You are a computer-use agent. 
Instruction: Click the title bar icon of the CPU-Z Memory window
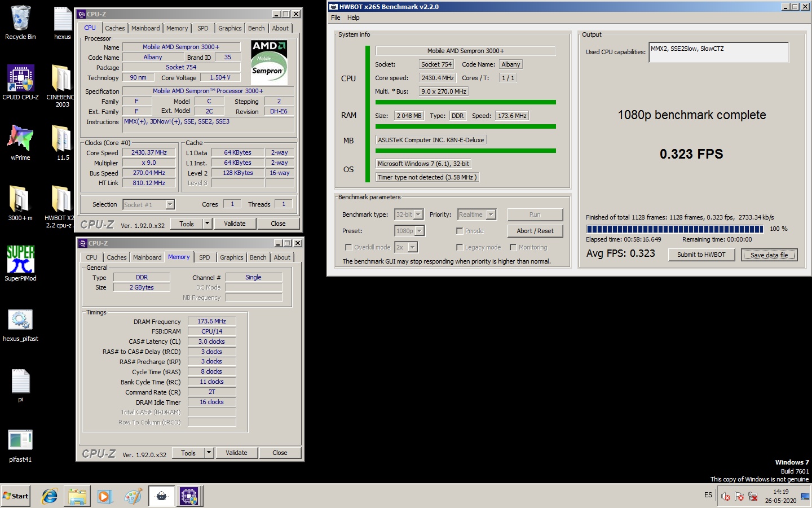pyautogui.click(x=83, y=243)
